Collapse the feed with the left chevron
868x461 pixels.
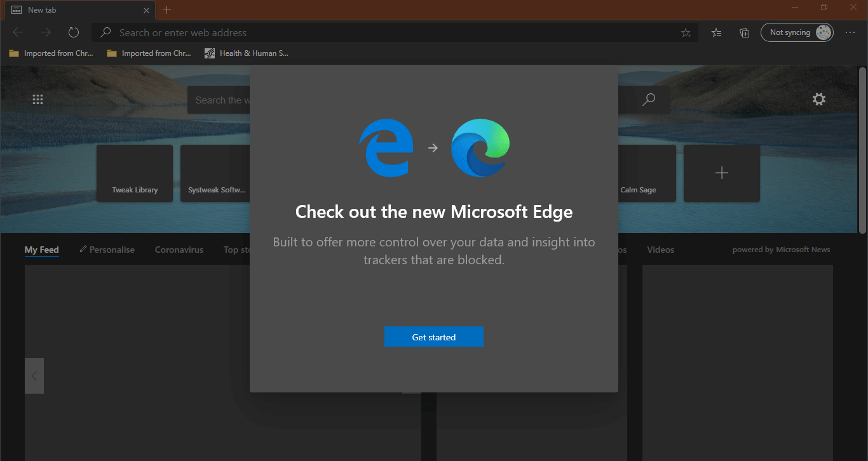click(34, 375)
